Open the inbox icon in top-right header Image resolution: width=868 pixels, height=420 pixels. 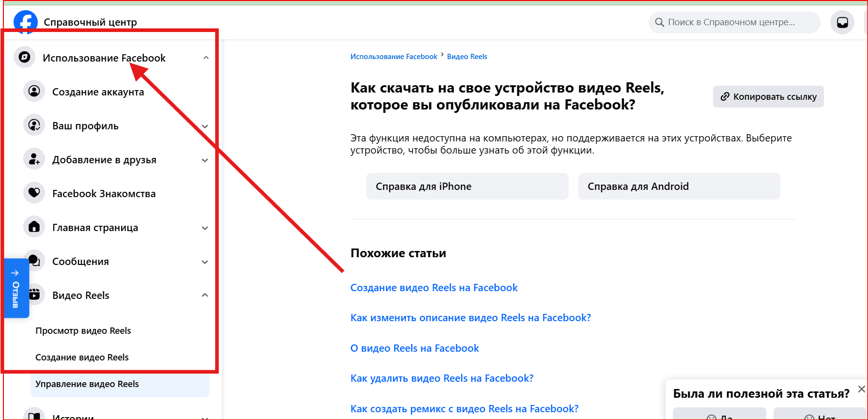842,22
